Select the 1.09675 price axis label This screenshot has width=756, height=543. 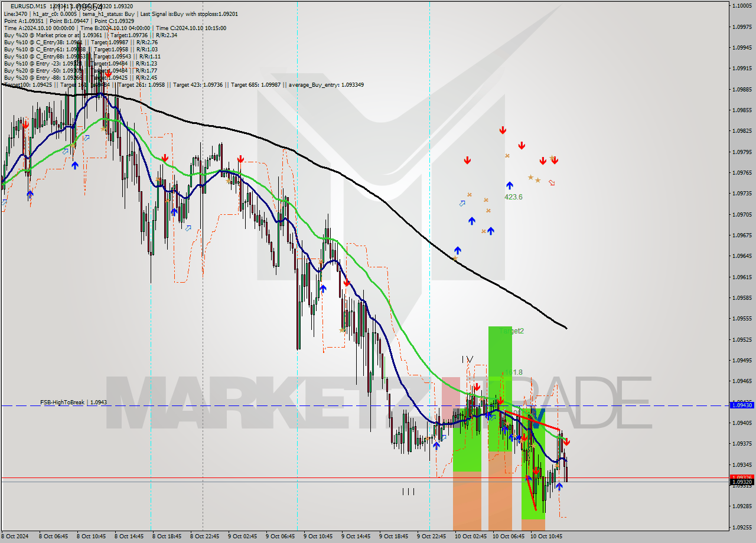742,235
